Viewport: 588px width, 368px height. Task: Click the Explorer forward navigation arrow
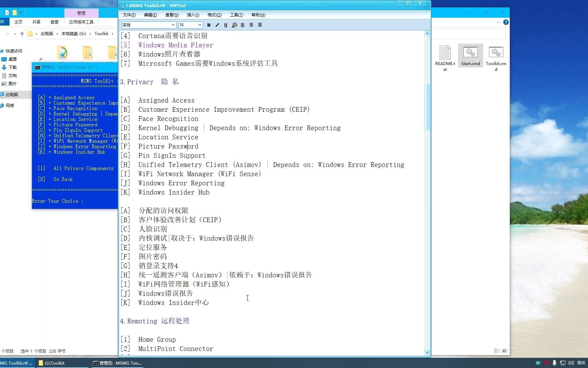tap(7, 34)
